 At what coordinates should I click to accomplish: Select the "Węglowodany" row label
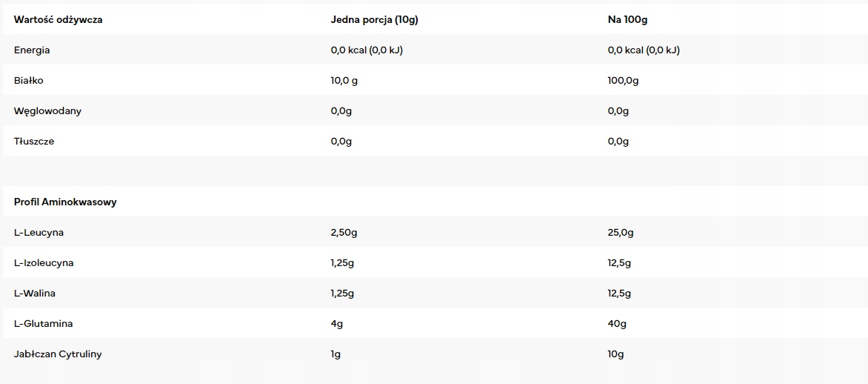[47, 111]
